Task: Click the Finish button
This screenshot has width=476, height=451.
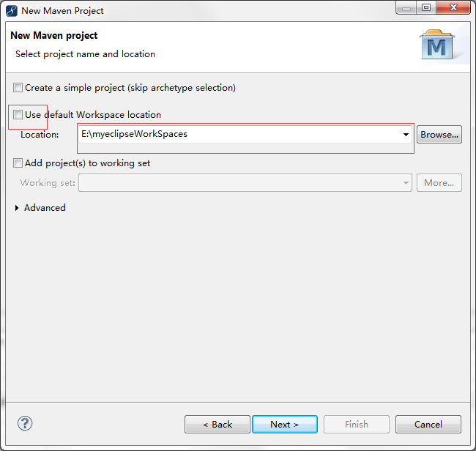Action: click(357, 425)
